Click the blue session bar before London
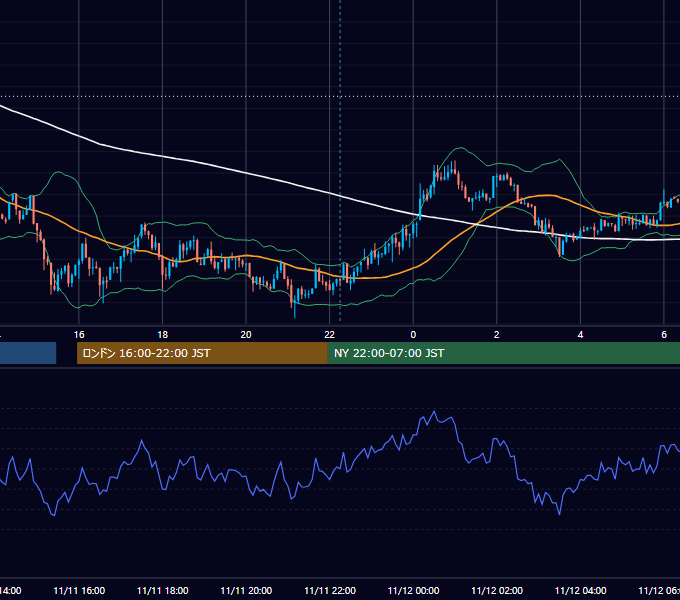 click(28, 353)
